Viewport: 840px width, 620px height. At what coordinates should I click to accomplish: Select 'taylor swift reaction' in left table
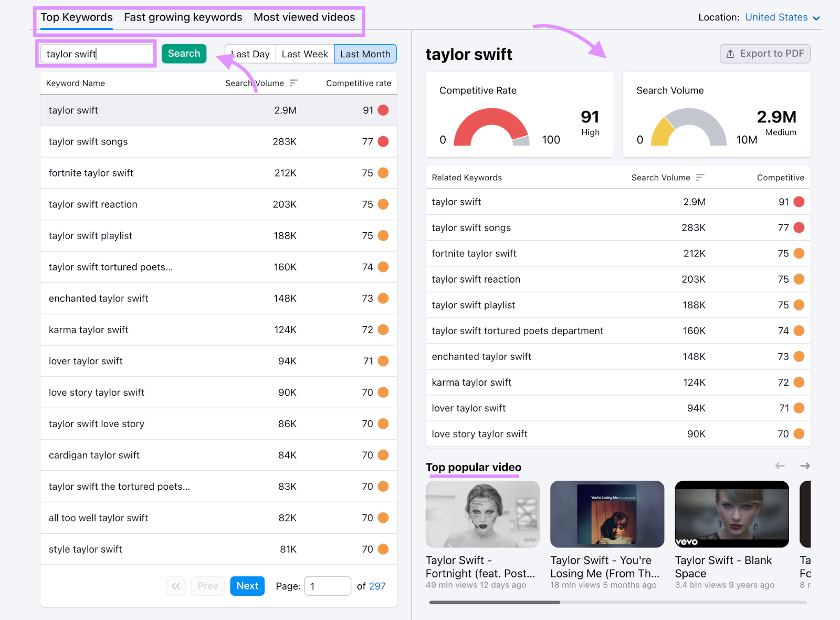(218, 204)
